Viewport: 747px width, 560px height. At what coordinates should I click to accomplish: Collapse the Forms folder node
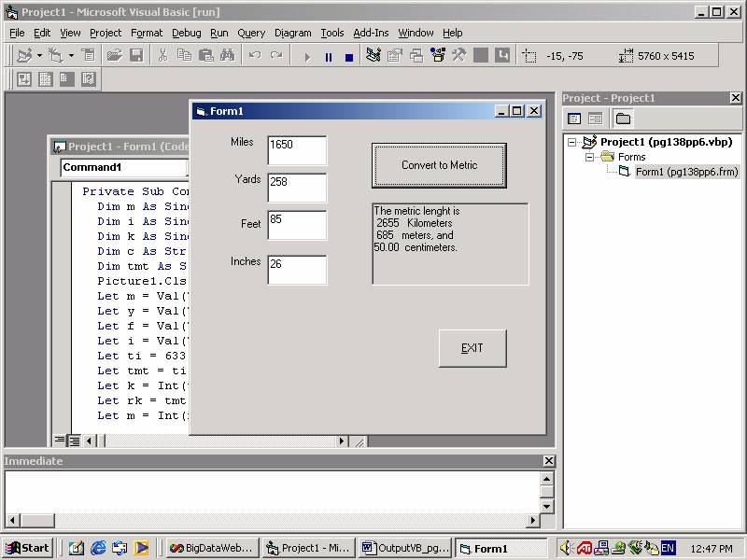pyautogui.click(x=590, y=157)
